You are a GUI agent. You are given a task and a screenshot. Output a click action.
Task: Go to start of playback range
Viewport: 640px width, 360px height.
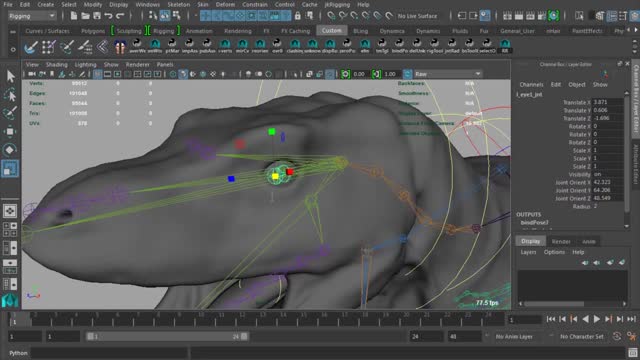pyautogui.click(x=551, y=319)
